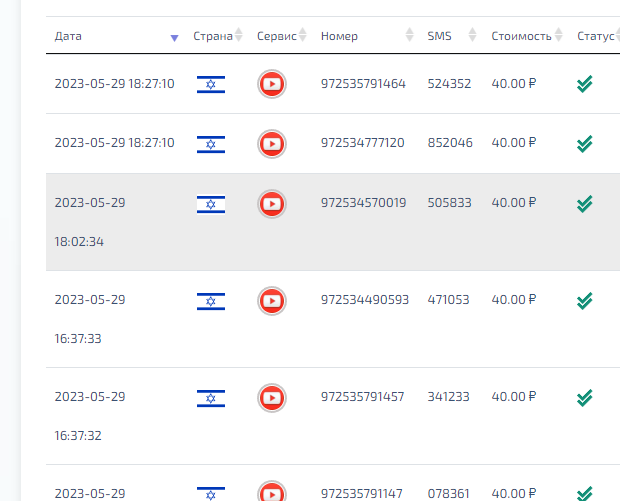Viewport: 620px width, 501px height.
Task: Sort by Сервис column header
Action: [x=277, y=36]
